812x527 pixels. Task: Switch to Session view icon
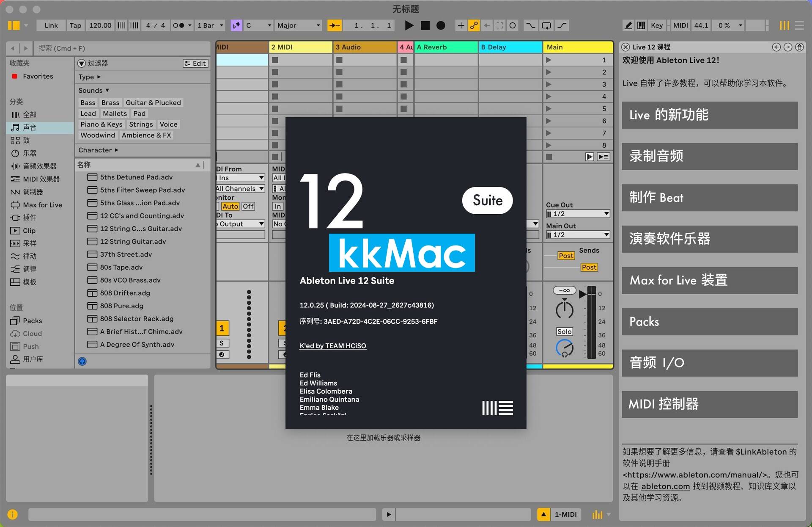[785, 25]
